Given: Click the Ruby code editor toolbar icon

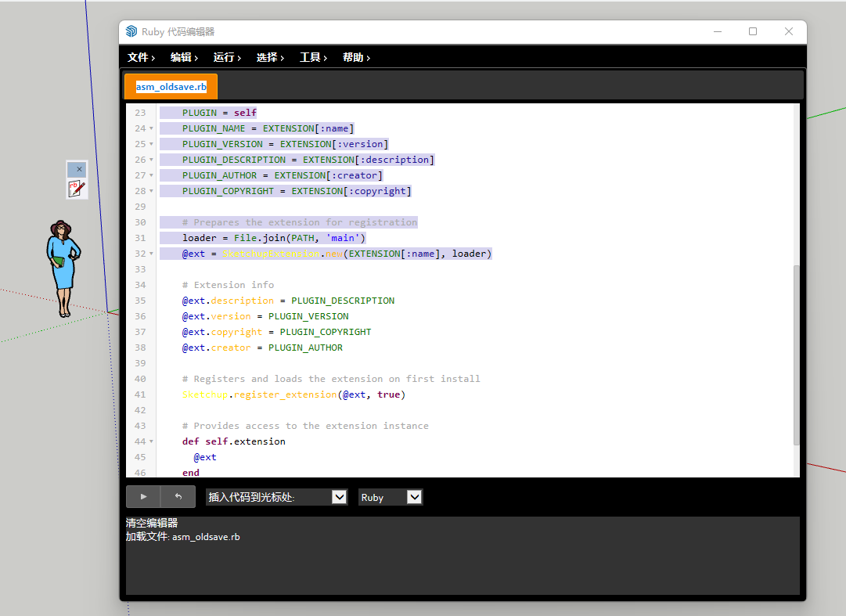Looking at the screenshot, I should 77,188.
